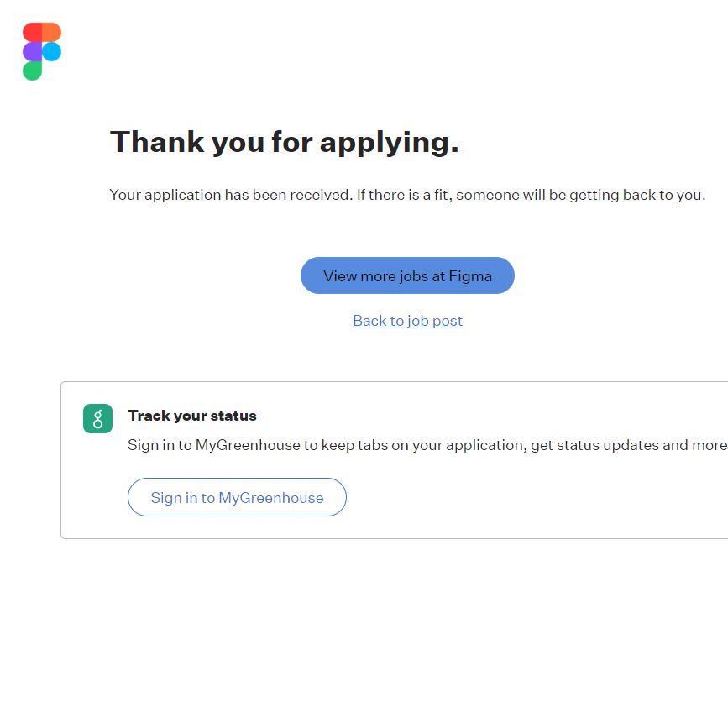Viewport: 728px width, 702px height.
Task: Click the purple segment of Figma logo
Action: tap(32, 51)
